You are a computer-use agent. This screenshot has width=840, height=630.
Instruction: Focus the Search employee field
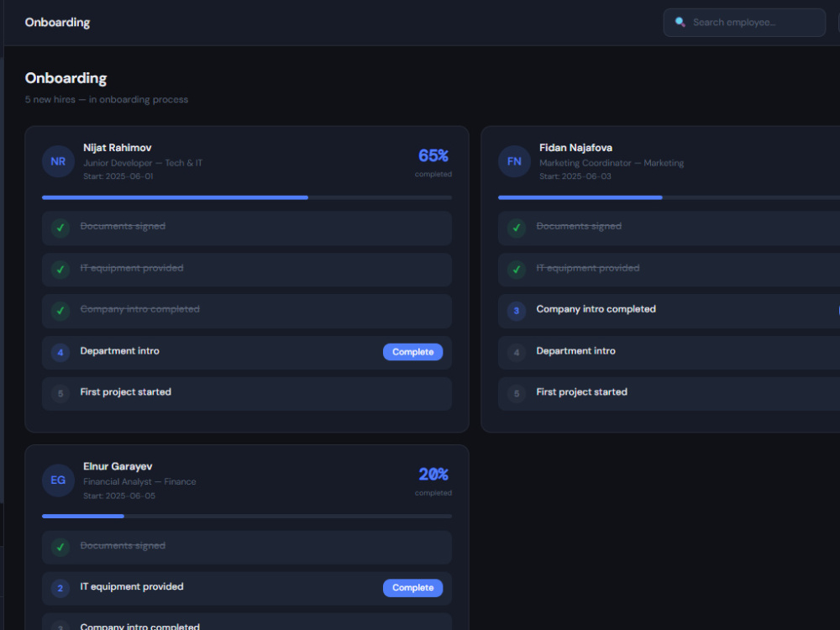(744, 23)
